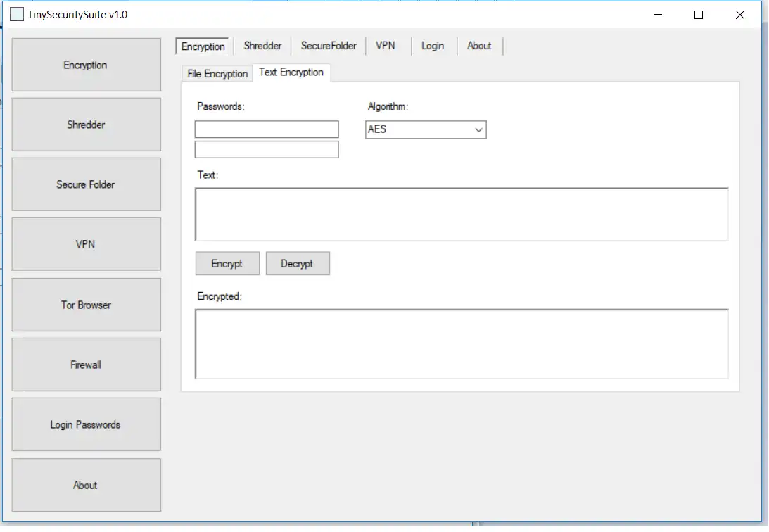Focus the first password field
Viewport: 769px width, 532px height.
pyautogui.click(x=267, y=129)
